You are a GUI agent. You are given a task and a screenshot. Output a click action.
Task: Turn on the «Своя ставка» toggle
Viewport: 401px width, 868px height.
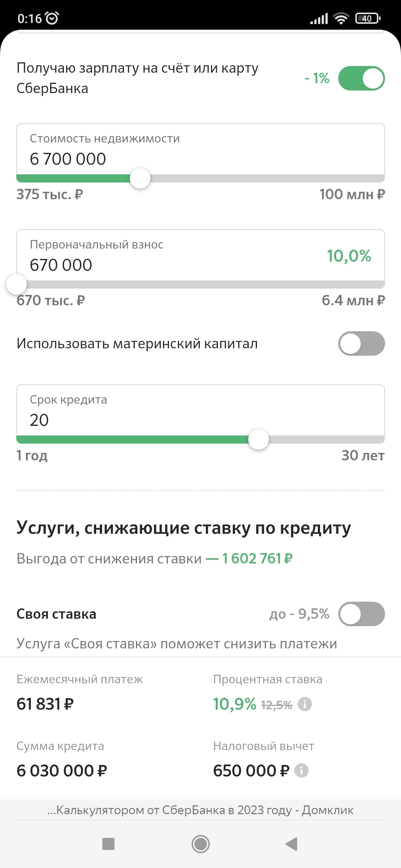[x=361, y=614]
